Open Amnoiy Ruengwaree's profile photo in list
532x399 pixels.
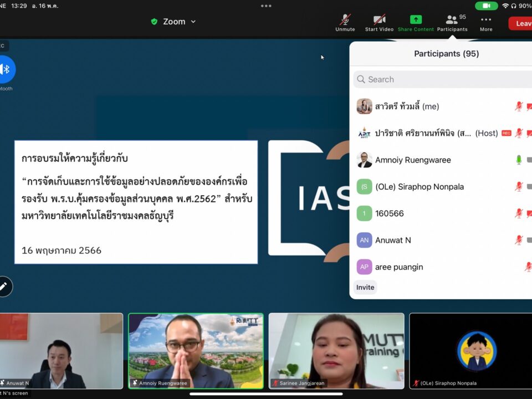click(365, 160)
